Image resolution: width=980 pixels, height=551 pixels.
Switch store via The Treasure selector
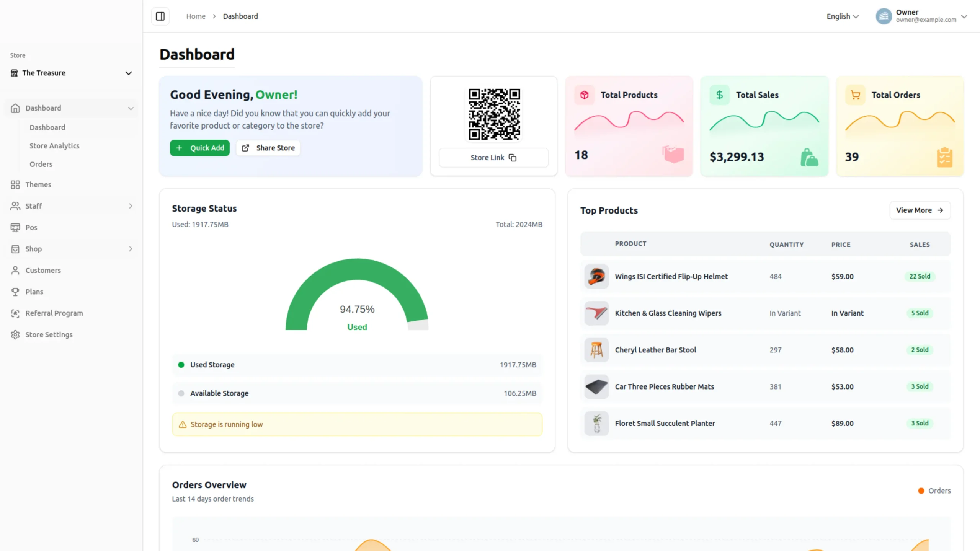[x=71, y=73]
